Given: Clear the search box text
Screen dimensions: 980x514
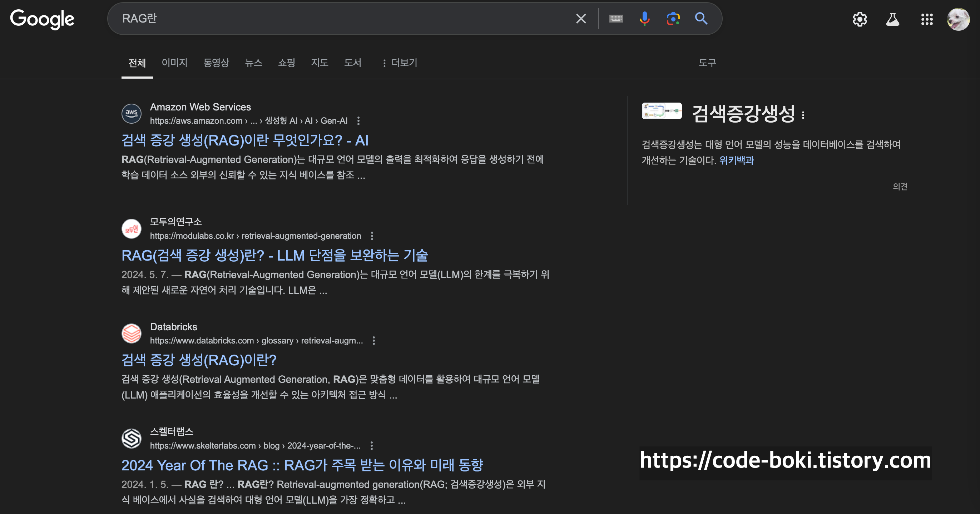Looking at the screenshot, I should (580, 19).
